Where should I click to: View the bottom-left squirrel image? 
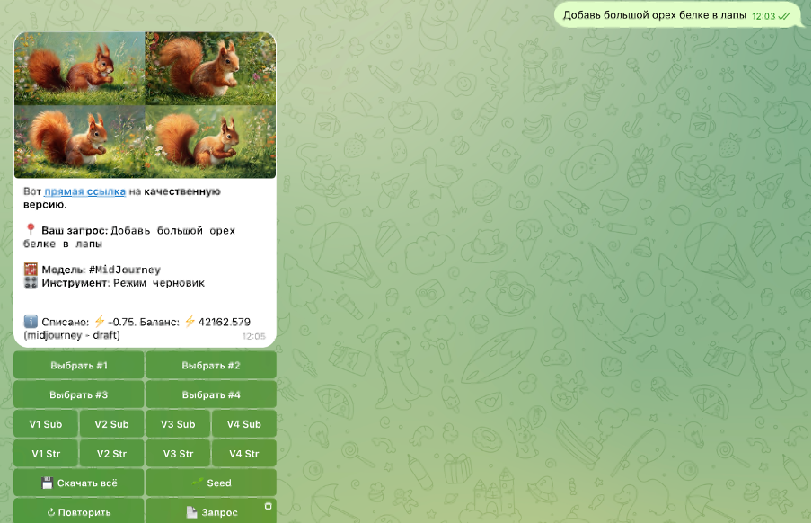(x=80, y=142)
